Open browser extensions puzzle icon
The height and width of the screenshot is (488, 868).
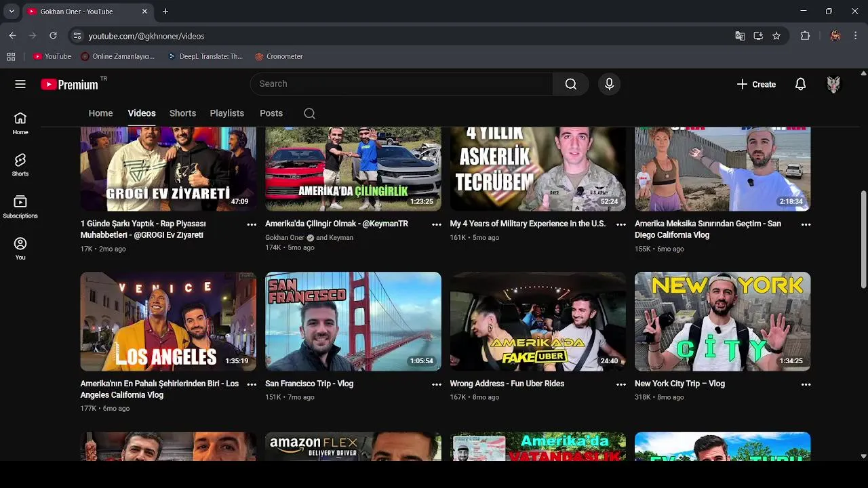click(806, 36)
